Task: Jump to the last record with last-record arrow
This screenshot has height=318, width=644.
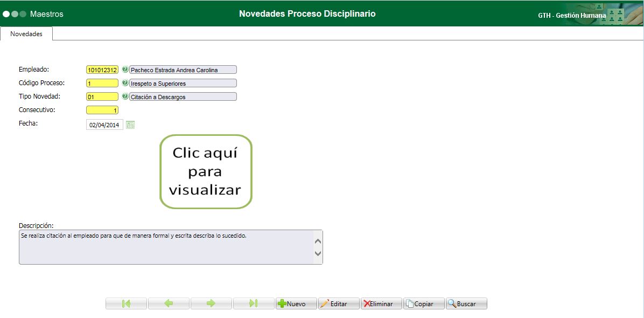Action: point(253,303)
